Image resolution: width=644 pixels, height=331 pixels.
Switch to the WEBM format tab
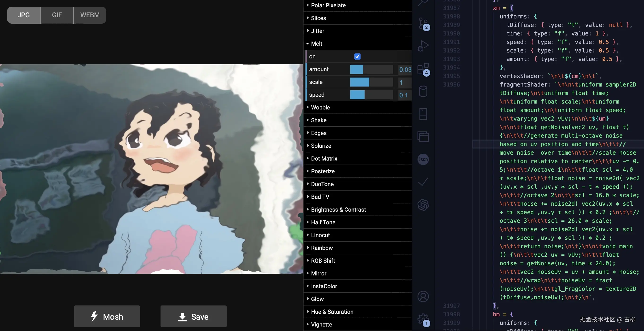tap(90, 15)
